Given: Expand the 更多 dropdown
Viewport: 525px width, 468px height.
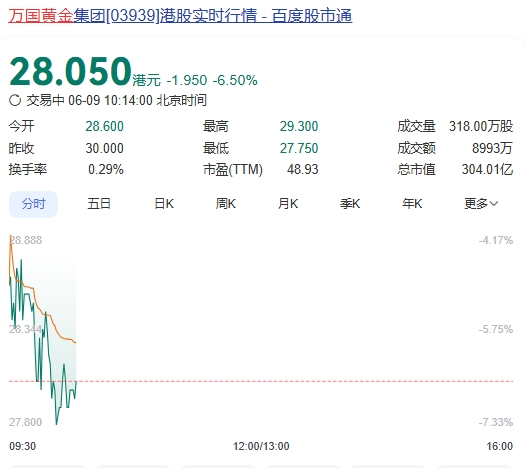Looking at the screenshot, I should 481,204.
